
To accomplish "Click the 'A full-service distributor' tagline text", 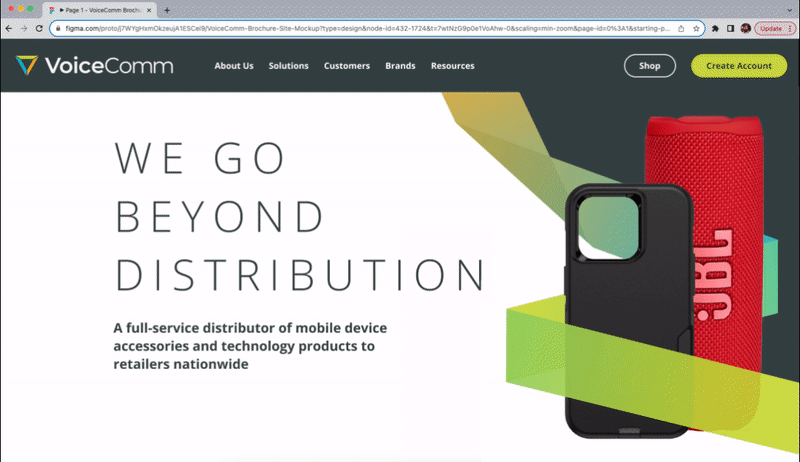I will click(250, 346).
